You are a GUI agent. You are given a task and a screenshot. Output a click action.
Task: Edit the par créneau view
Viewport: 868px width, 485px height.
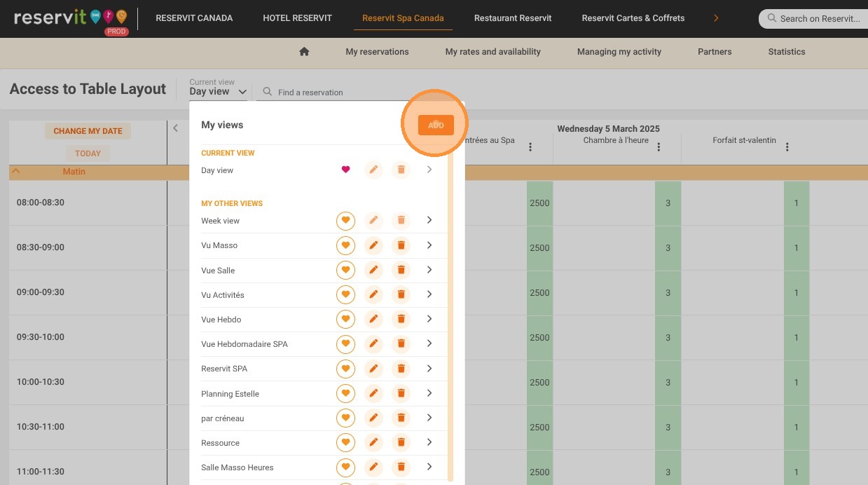click(374, 418)
